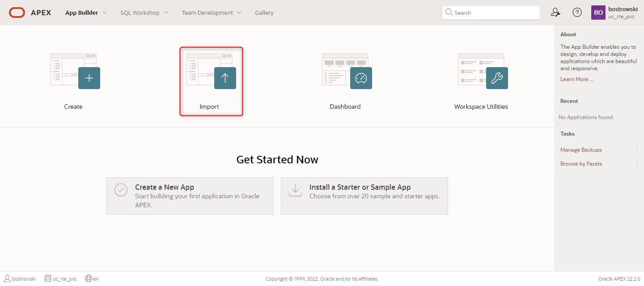644x286 pixels.
Task: Click Install a Starter or Sample App
Action: 364,196
